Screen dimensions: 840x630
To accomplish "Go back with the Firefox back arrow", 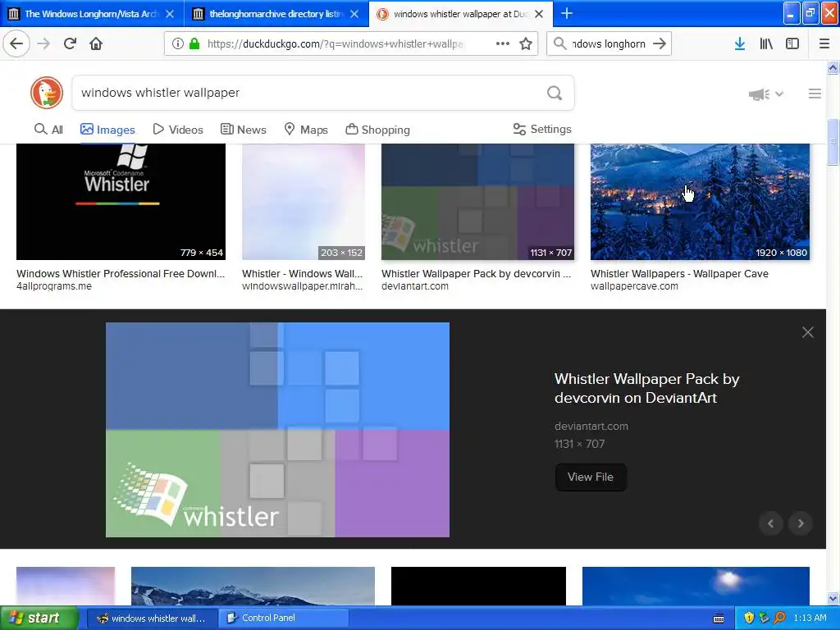I will (16, 44).
